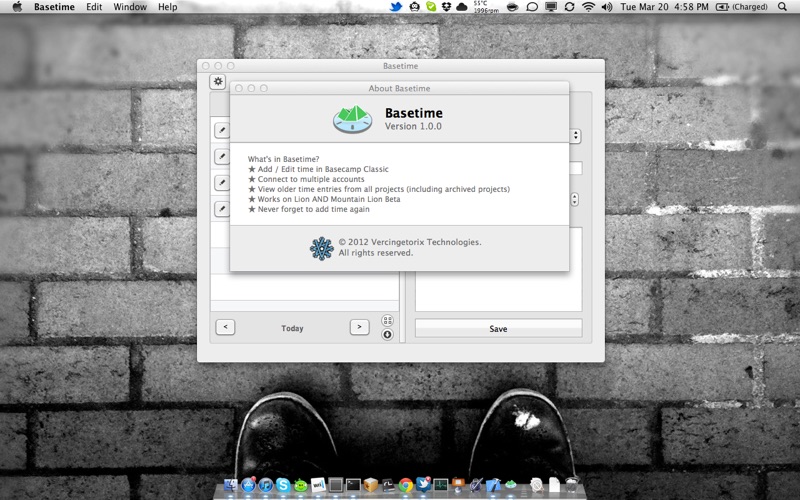
Task: Open Xcode from the Dock
Action: (493, 485)
